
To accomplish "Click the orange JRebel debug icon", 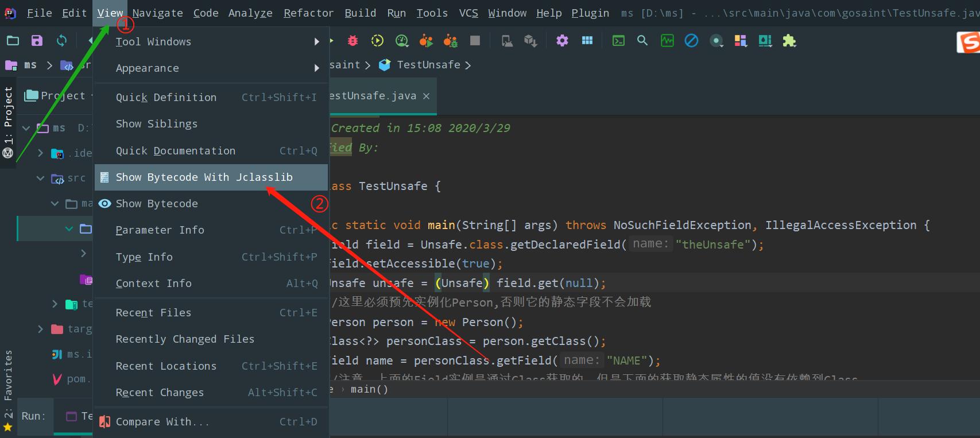I will click(x=451, y=41).
